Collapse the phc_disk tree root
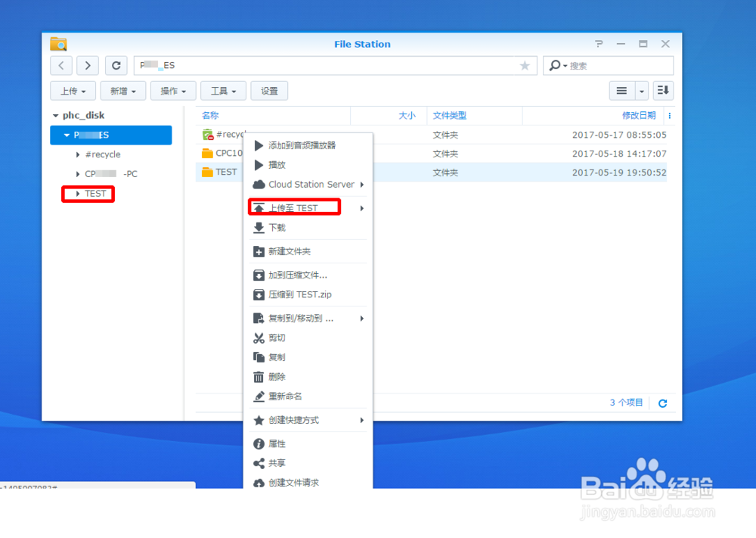Viewport: 756px width, 538px height. tap(55, 115)
